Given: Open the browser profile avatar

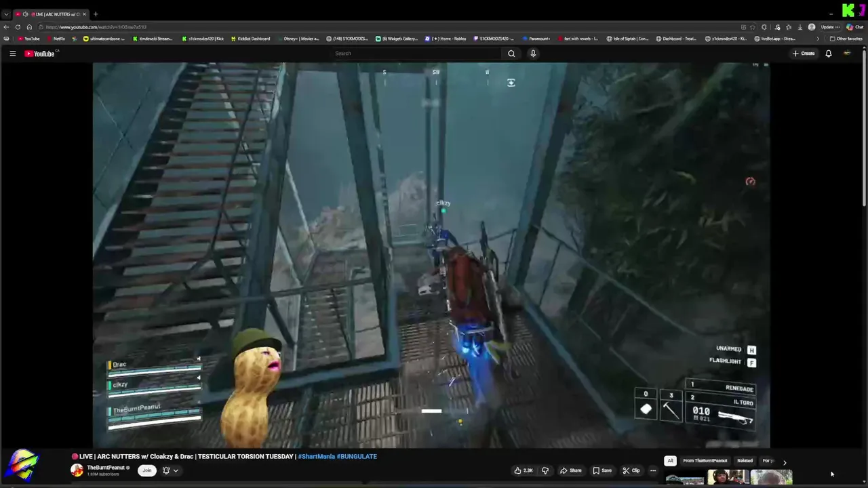Looking at the screenshot, I should [812, 27].
